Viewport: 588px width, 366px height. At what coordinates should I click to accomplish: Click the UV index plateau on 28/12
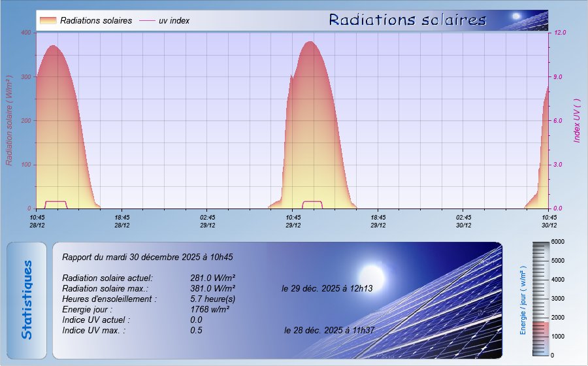click(x=55, y=201)
